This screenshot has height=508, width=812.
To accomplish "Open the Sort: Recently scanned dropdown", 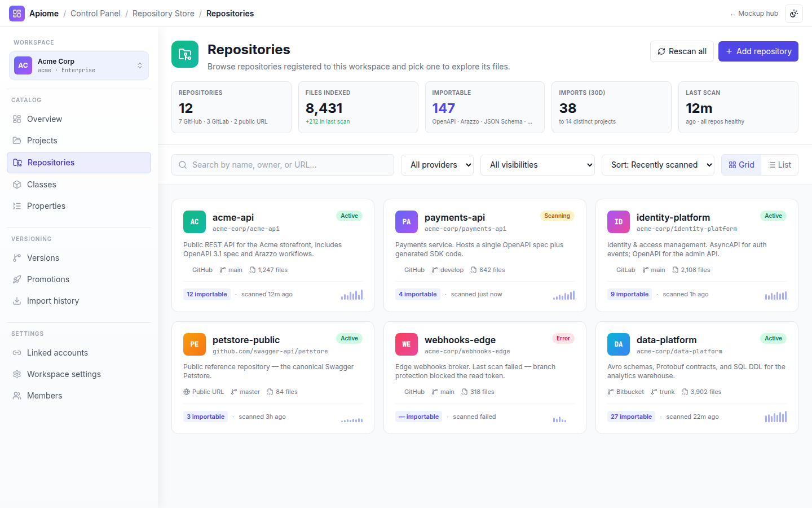I will tap(658, 165).
